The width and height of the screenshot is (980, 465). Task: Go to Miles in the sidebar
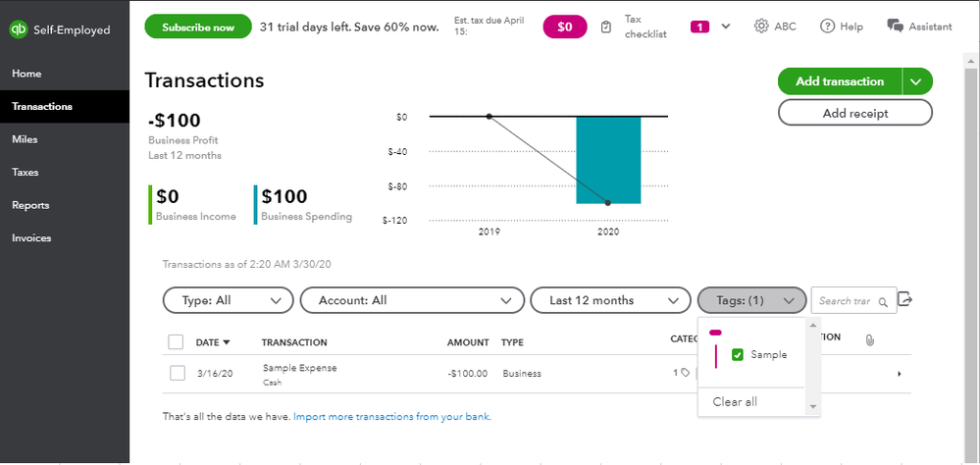click(x=25, y=139)
